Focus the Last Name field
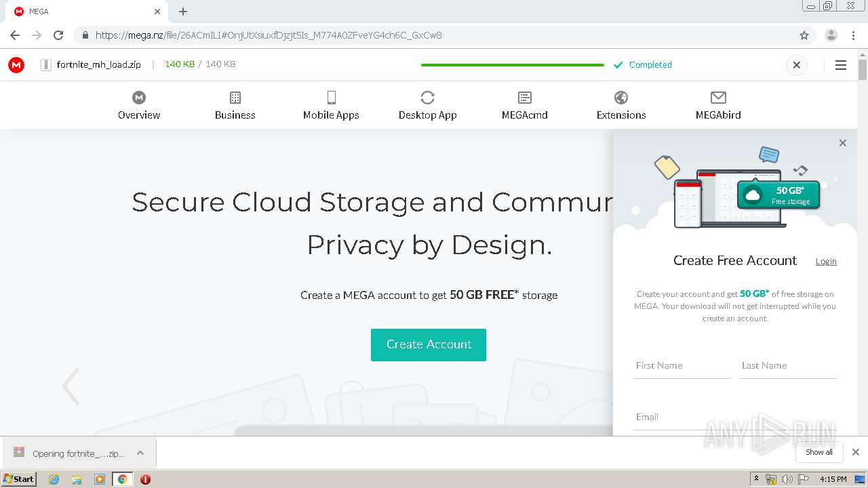This screenshot has width=868, height=488. coord(788,366)
